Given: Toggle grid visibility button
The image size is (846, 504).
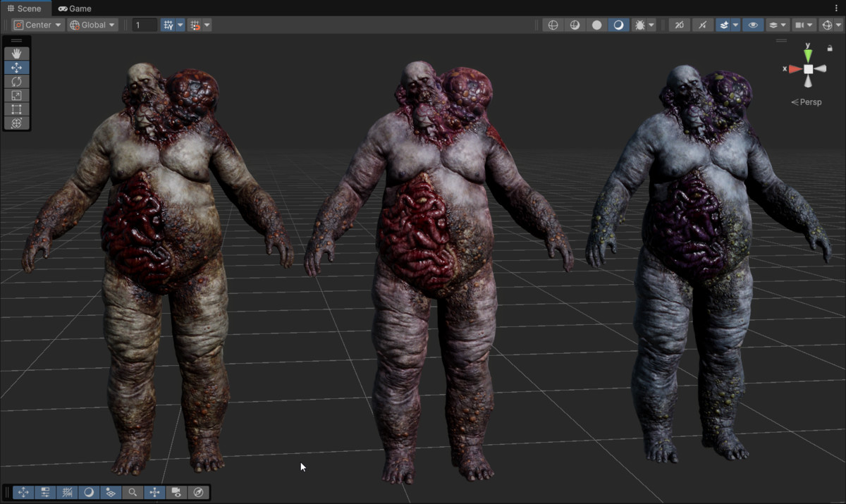Looking at the screenshot, I should click(168, 25).
